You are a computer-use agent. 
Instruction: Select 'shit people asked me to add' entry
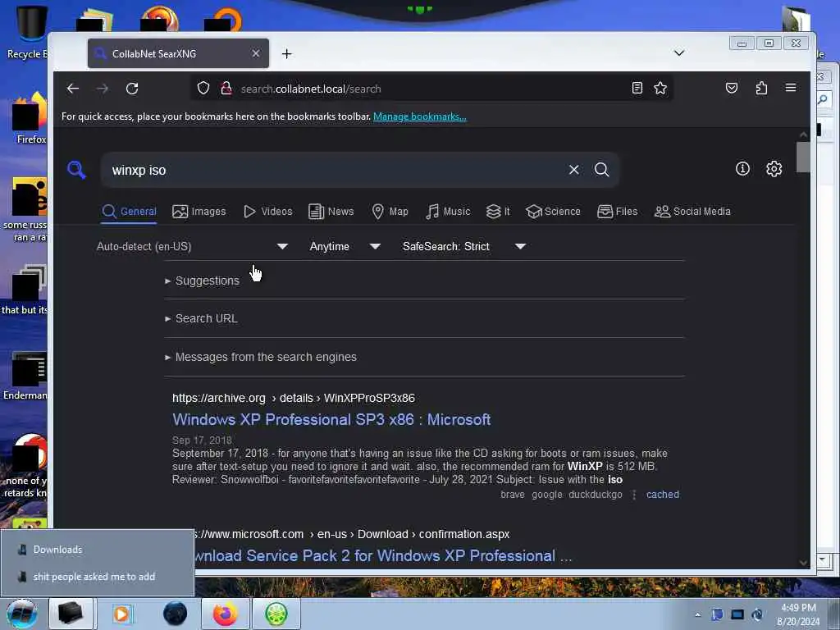[x=97, y=577]
